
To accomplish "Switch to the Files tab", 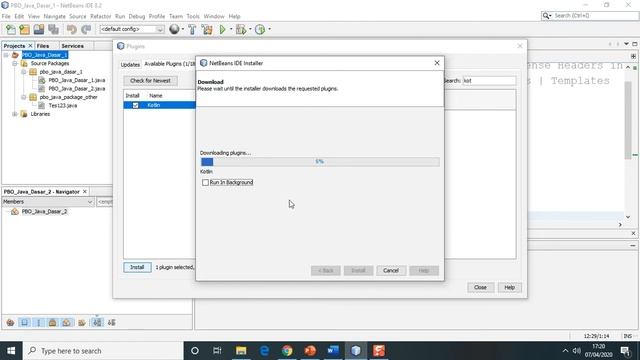I will tap(43, 46).
